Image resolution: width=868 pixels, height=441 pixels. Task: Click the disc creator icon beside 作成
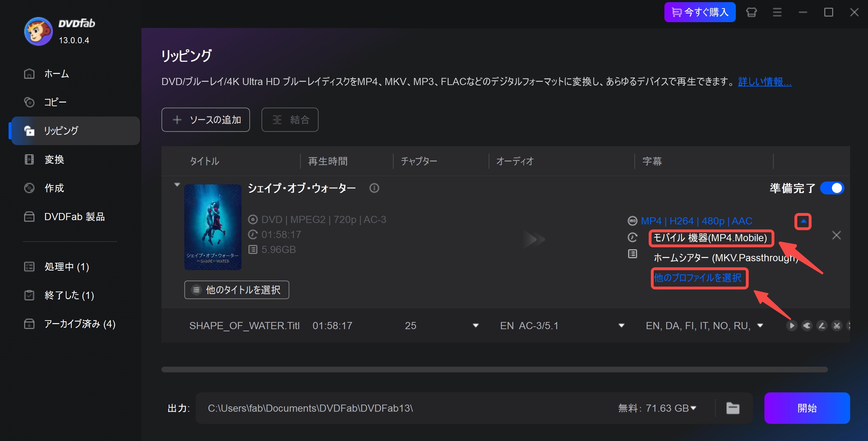pyautogui.click(x=29, y=188)
